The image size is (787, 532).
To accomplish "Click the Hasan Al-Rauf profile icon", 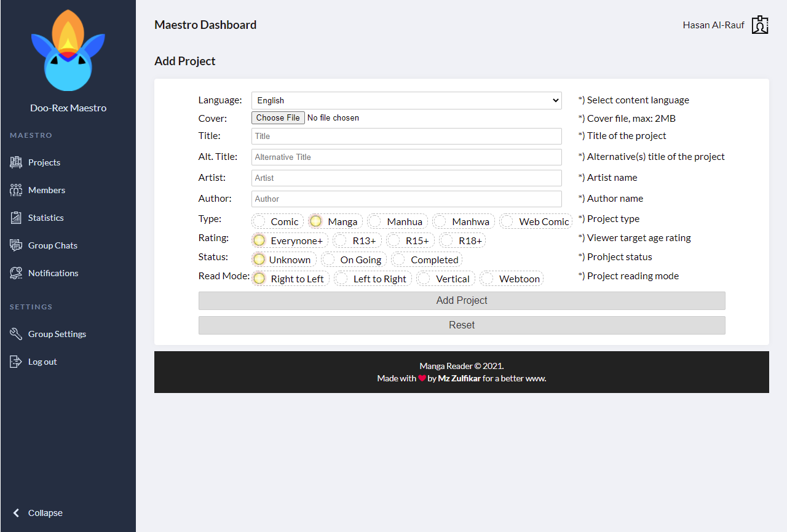I will 760,25.
